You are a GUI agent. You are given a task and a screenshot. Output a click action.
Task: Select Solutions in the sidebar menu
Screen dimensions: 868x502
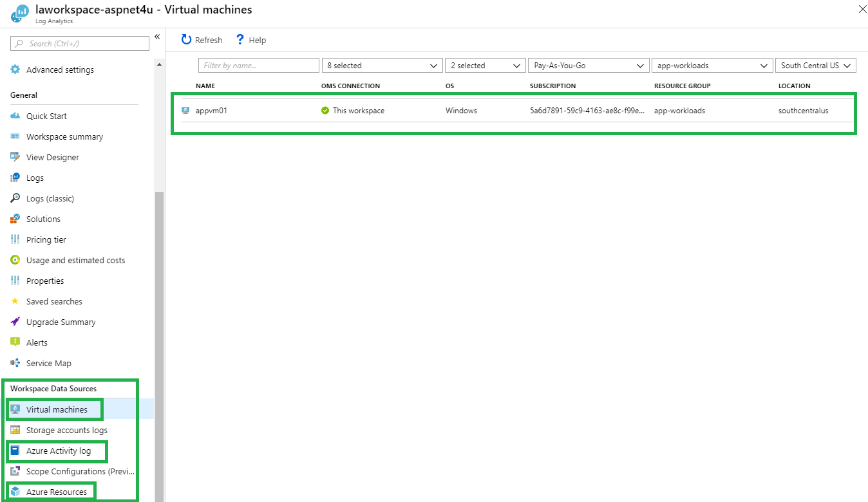pos(43,219)
